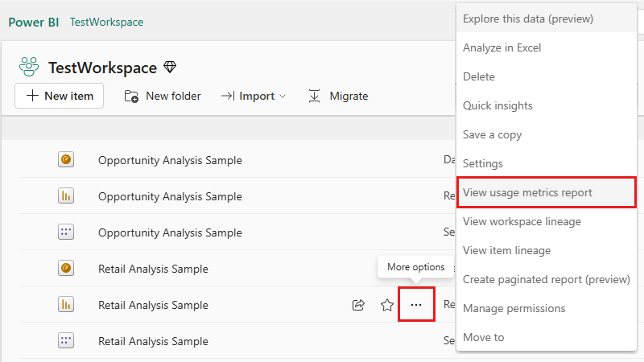This screenshot has height=362, width=644.
Task: Select View usage metrics report
Action: 527,192
